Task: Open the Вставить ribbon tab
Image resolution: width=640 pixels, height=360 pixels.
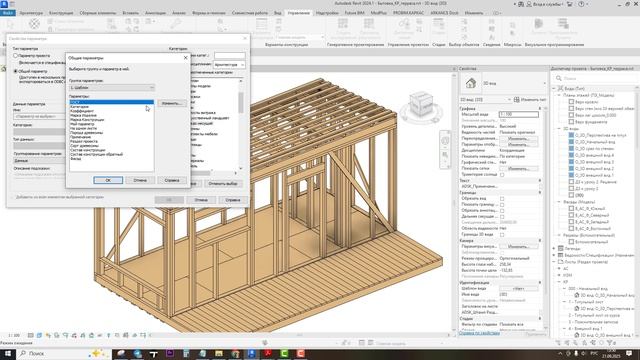Action: coord(131,13)
